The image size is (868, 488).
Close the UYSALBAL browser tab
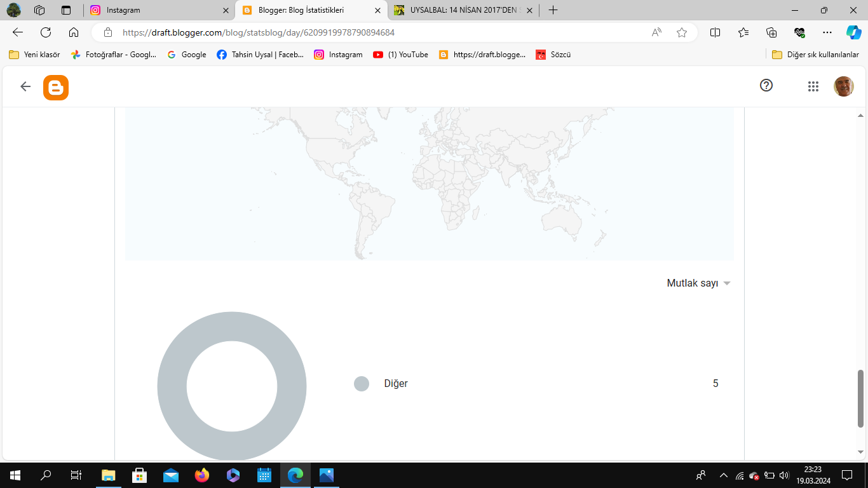pos(529,10)
